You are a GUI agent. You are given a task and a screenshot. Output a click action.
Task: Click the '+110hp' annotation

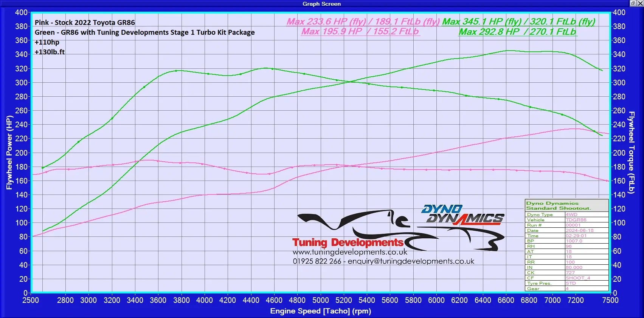point(47,42)
